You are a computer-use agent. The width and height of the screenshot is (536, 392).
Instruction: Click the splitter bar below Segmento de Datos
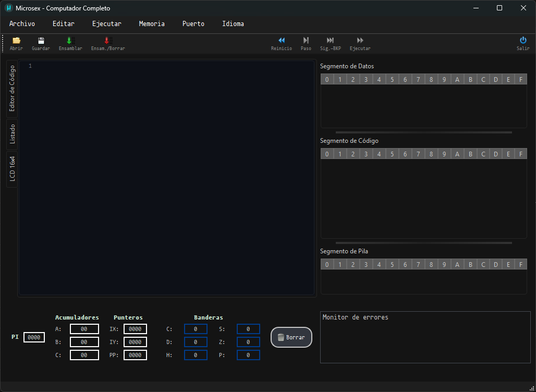423,132
